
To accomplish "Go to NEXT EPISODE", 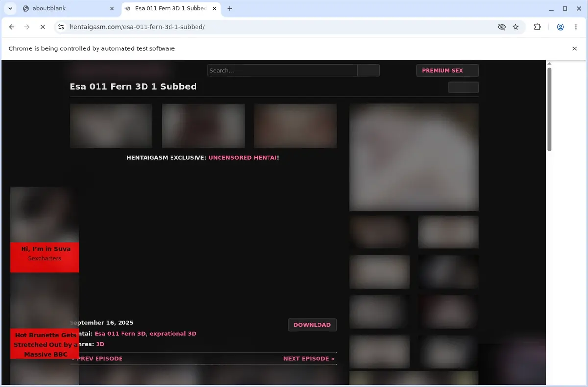I will [x=309, y=359].
